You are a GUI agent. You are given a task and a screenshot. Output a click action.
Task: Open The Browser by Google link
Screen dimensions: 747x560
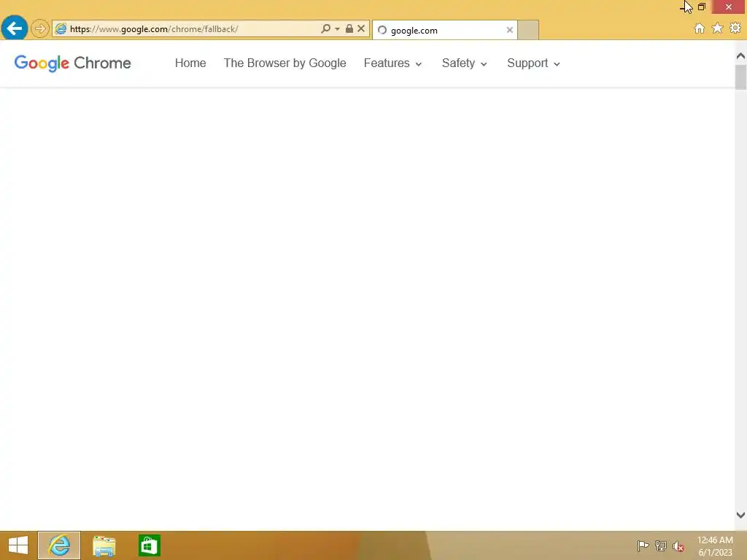click(285, 63)
